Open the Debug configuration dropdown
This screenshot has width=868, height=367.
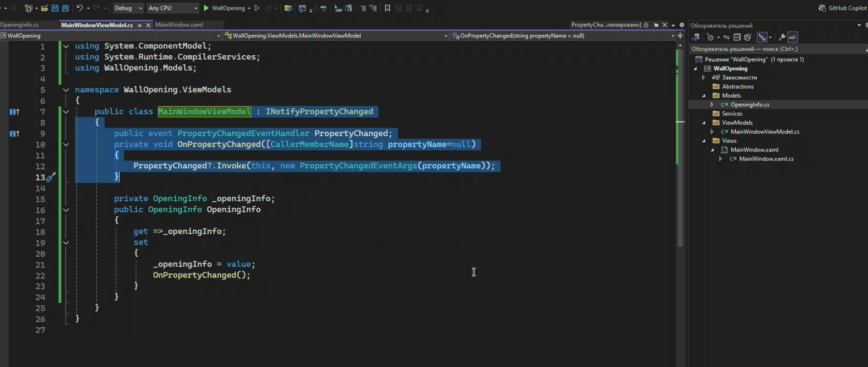[x=128, y=8]
